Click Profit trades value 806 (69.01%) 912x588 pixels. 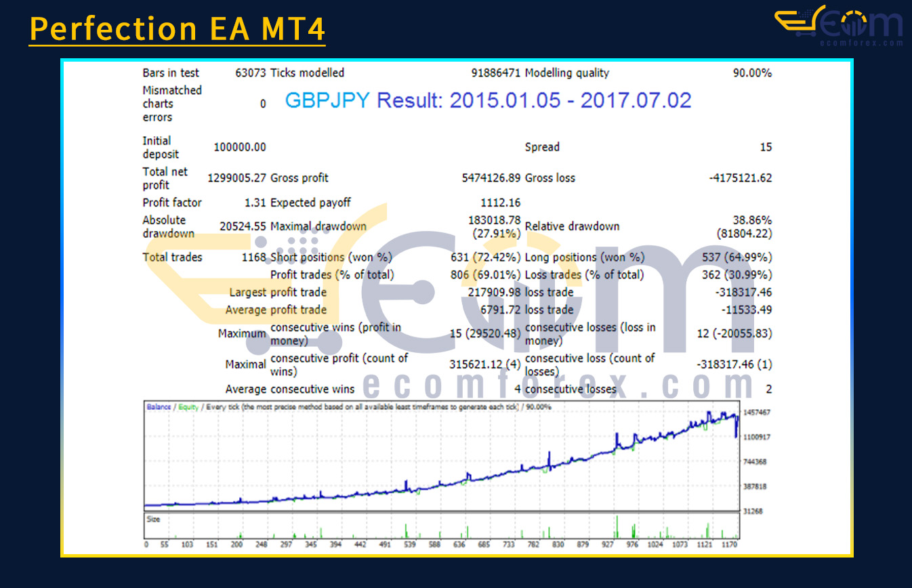(x=486, y=275)
